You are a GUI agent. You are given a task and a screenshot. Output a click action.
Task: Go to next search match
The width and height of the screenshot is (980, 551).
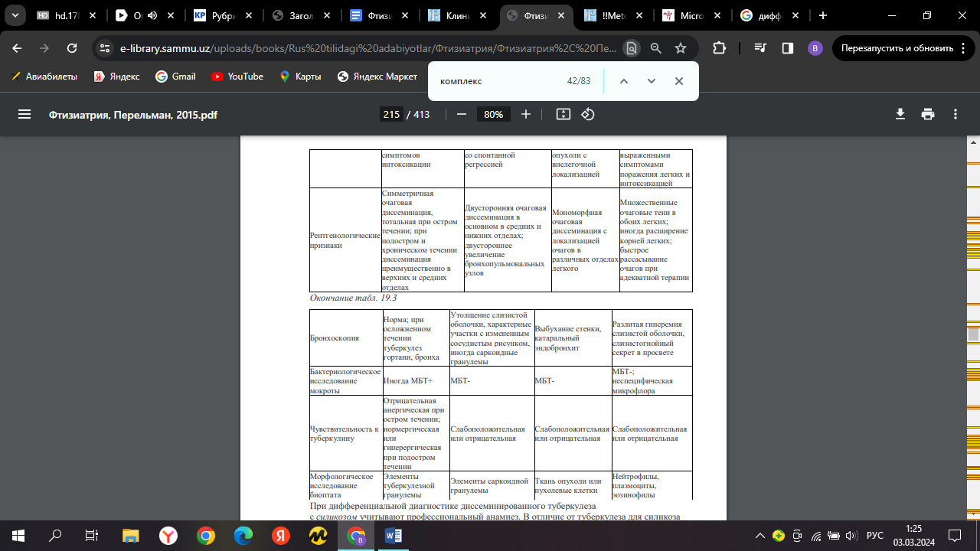652,81
